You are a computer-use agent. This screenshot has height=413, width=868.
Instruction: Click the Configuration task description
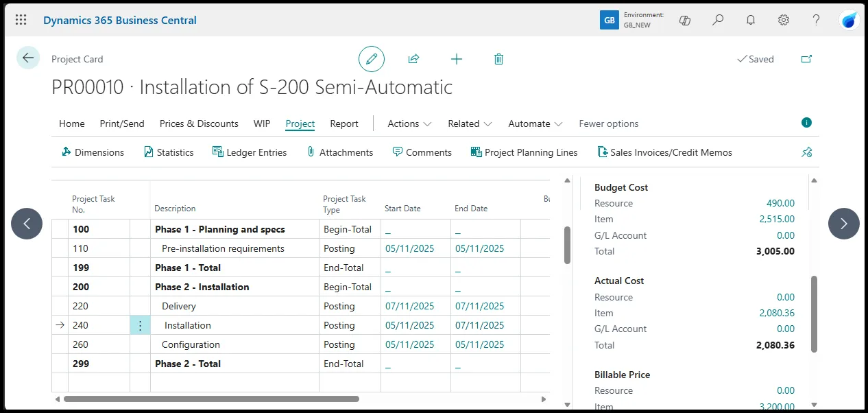[x=191, y=344]
